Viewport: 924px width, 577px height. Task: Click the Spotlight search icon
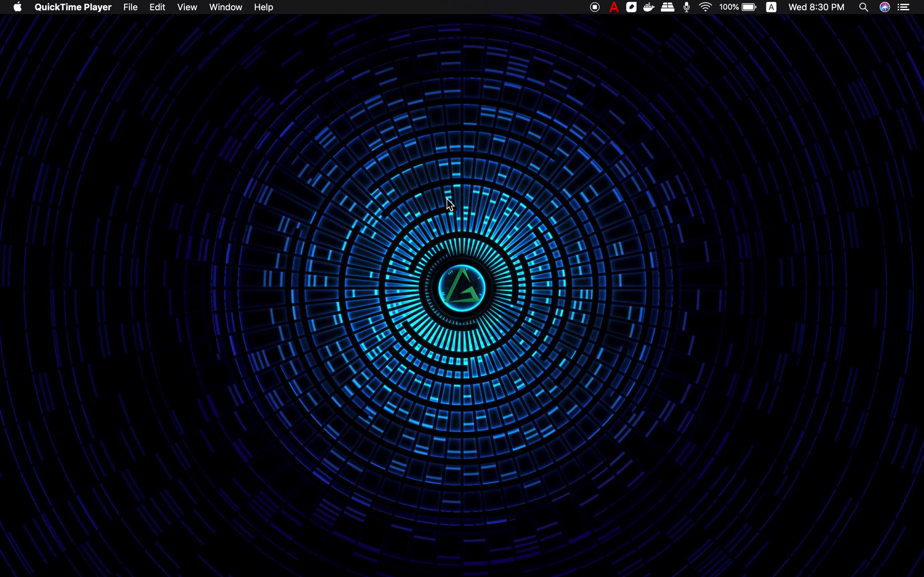(863, 7)
